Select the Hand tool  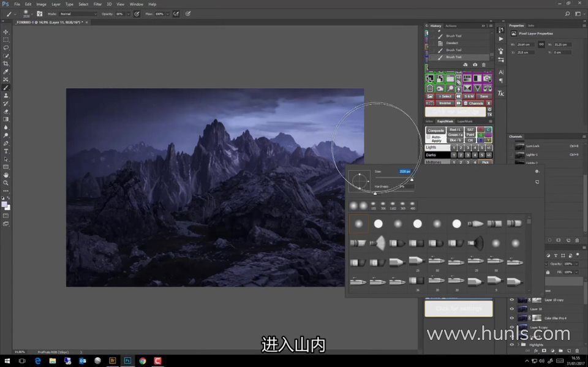pos(6,175)
